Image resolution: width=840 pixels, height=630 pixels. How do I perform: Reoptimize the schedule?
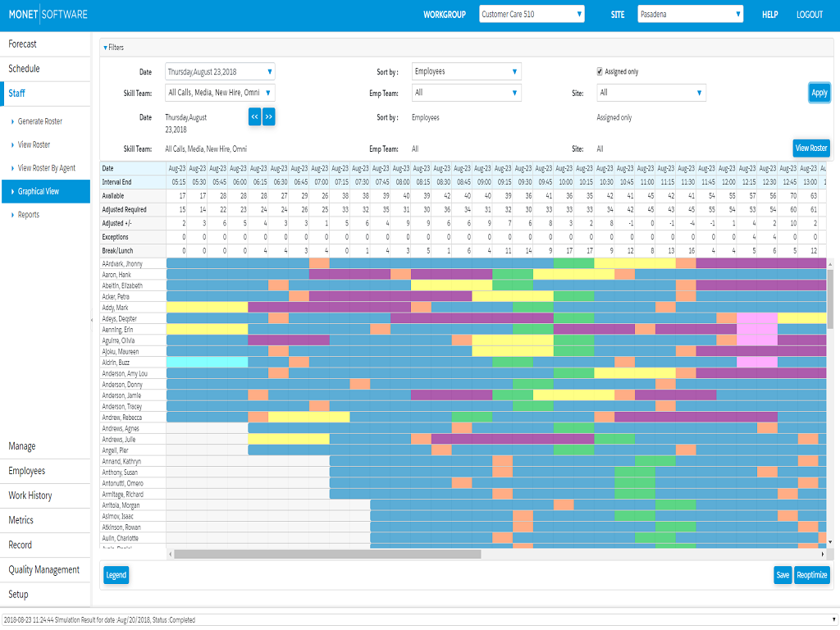click(811, 575)
